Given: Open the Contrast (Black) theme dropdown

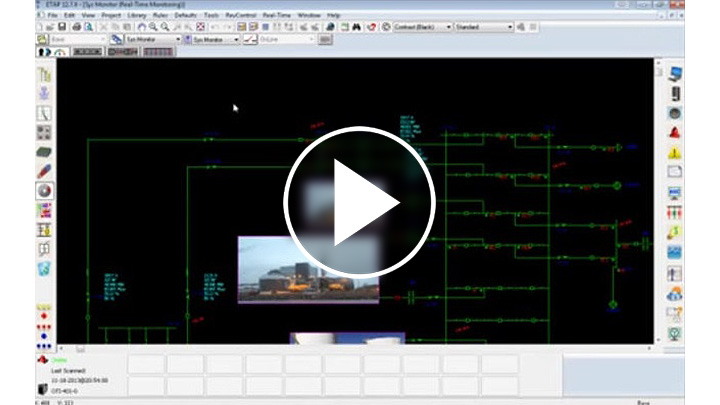Looking at the screenshot, I should click(422, 27).
